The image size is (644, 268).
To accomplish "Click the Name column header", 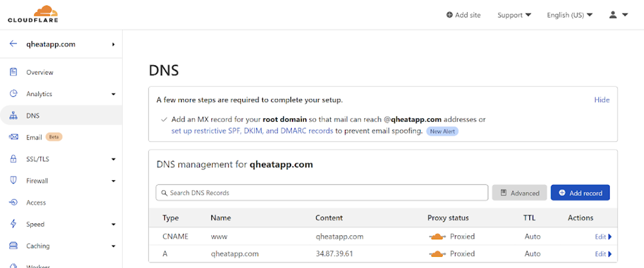I will [x=221, y=218].
